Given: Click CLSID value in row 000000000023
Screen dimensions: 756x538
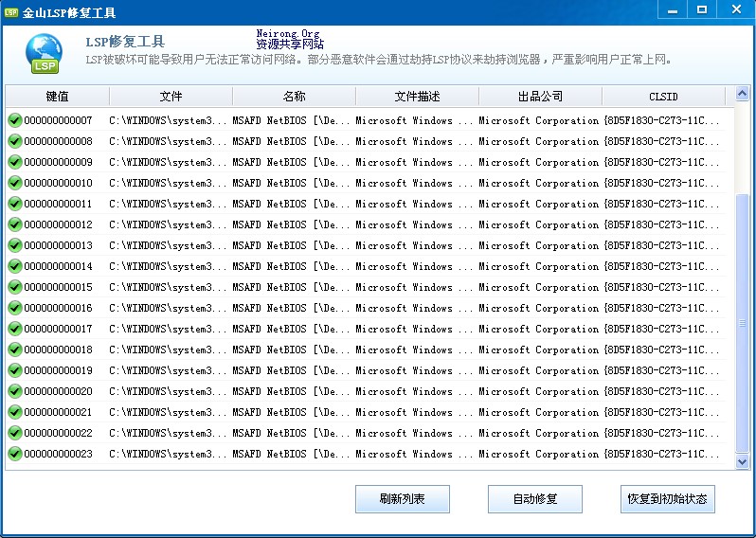Looking at the screenshot, I should [661, 454].
